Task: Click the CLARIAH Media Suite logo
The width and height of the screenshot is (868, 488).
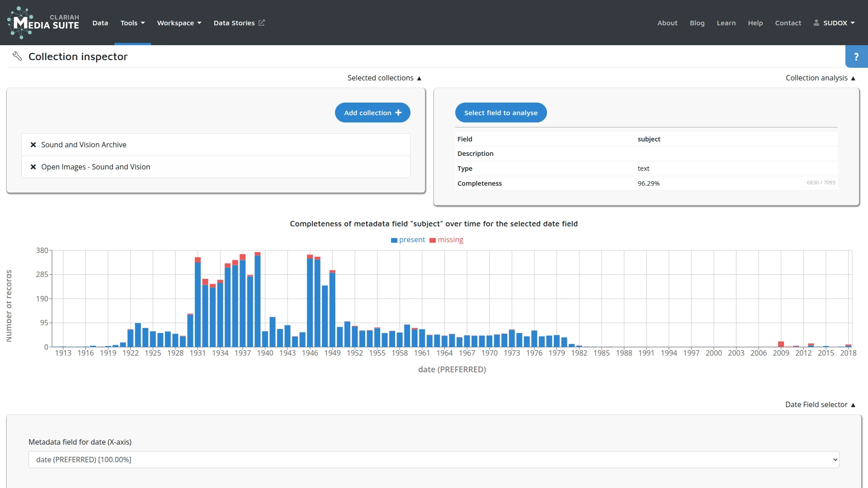Action: click(43, 23)
